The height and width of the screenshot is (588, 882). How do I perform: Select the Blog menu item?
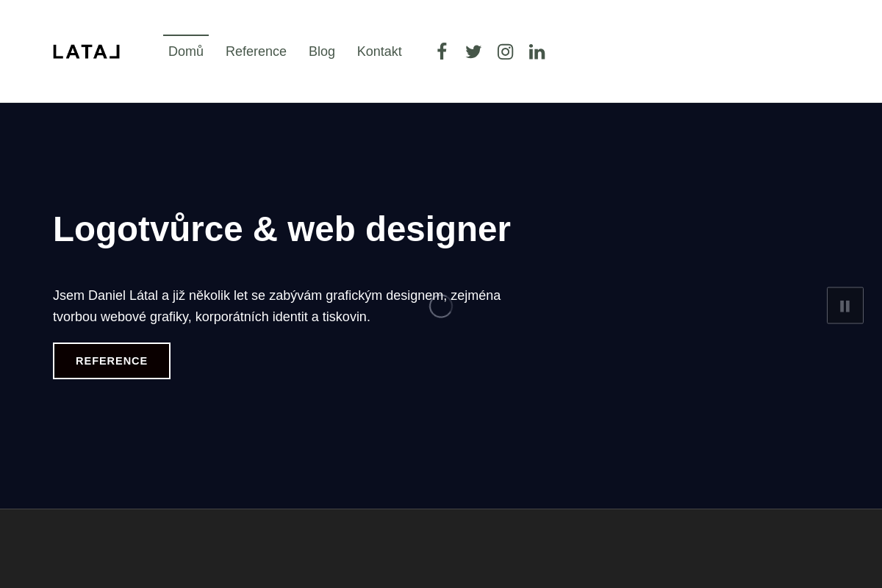(322, 51)
